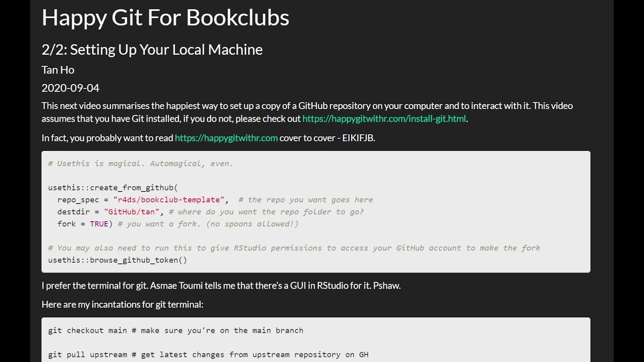Click the subtitle 2/2: Setting Up Your Local Machine
The image size is (644, 362).
152,49
